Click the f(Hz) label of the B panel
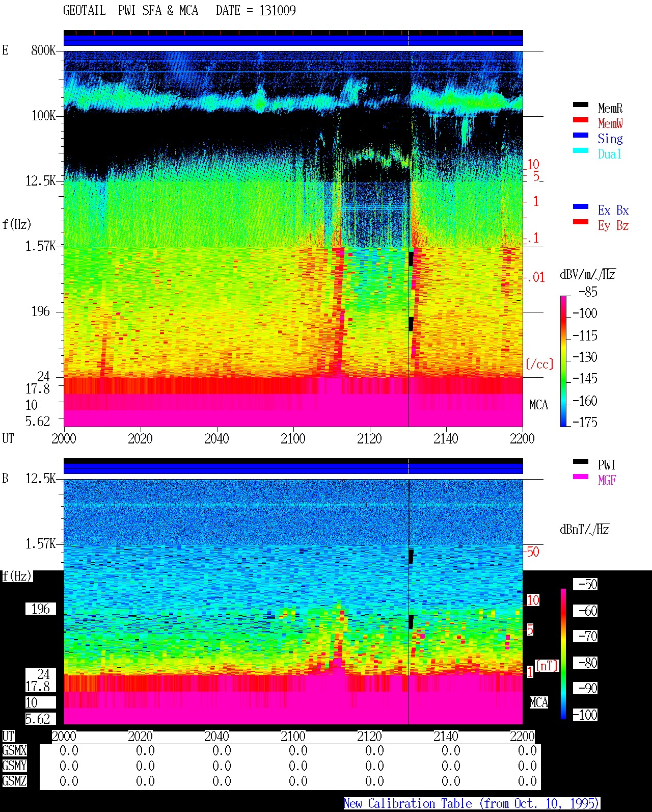The image size is (652, 812). (17, 577)
